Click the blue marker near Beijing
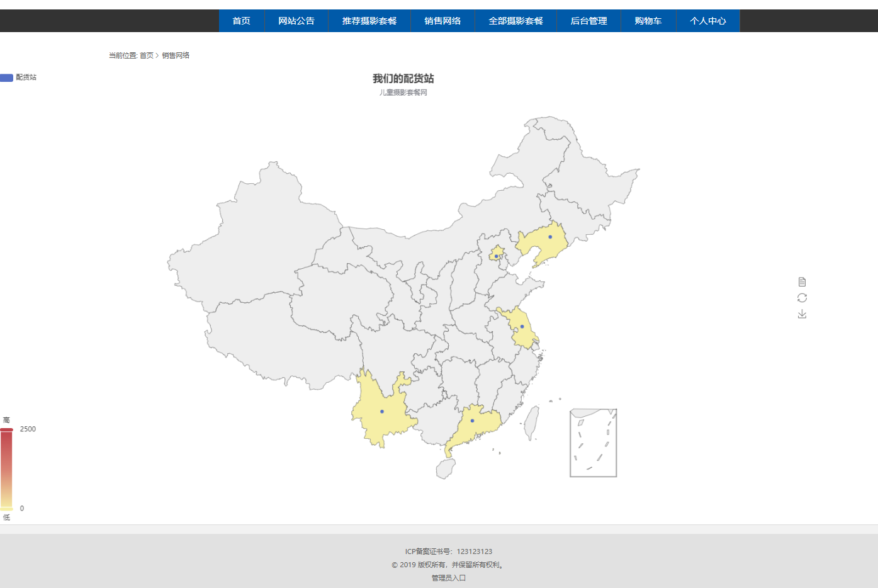878x588 pixels. point(496,255)
